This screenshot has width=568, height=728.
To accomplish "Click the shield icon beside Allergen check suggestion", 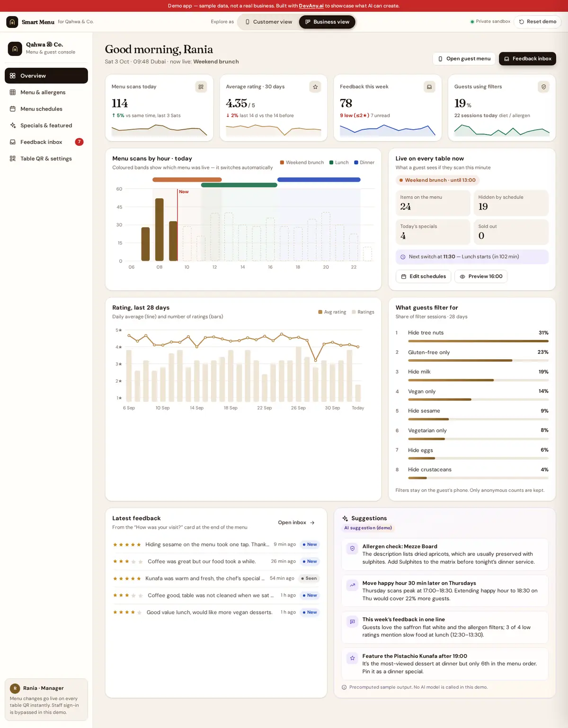I will [x=352, y=549].
